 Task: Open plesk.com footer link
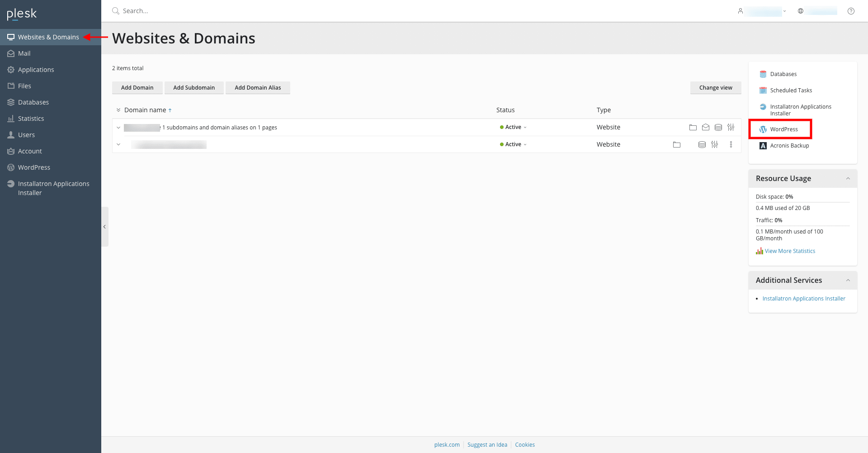[x=447, y=445]
